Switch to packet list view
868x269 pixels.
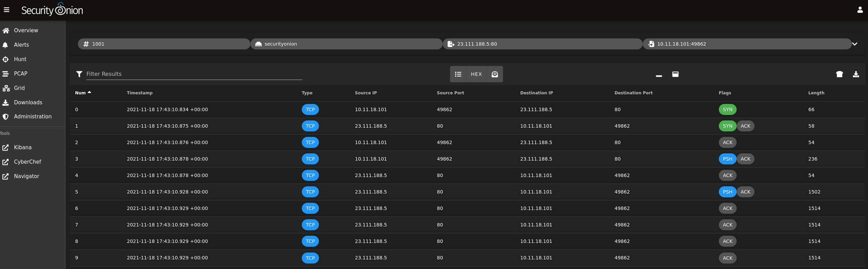(458, 74)
